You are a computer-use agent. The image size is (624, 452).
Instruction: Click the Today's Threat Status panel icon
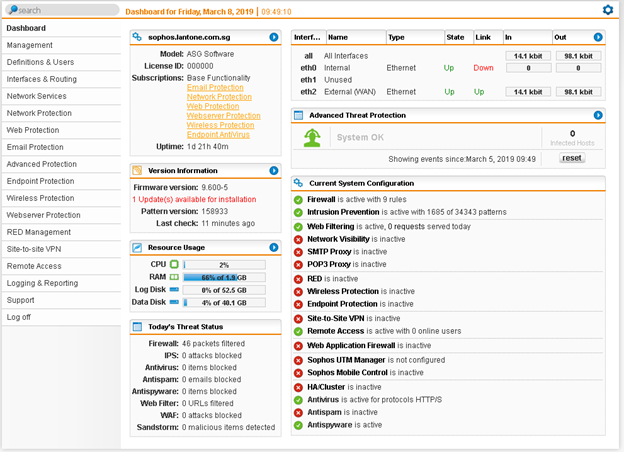137,327
